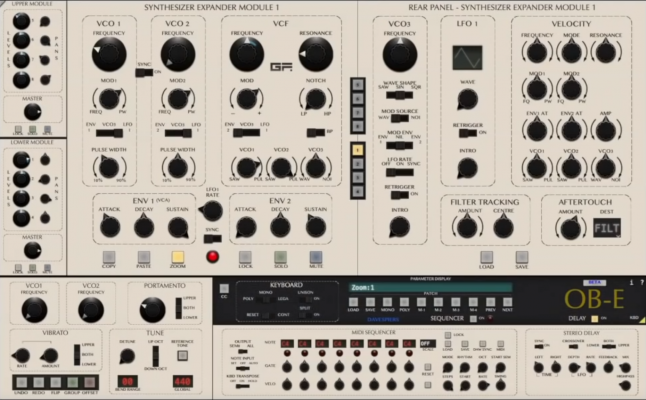Open the help '?' icon

point(641,283)
